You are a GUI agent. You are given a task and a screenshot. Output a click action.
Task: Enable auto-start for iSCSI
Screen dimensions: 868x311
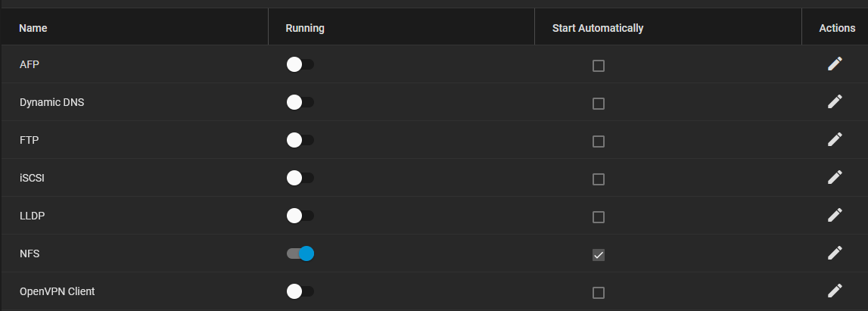click(599, 179)
